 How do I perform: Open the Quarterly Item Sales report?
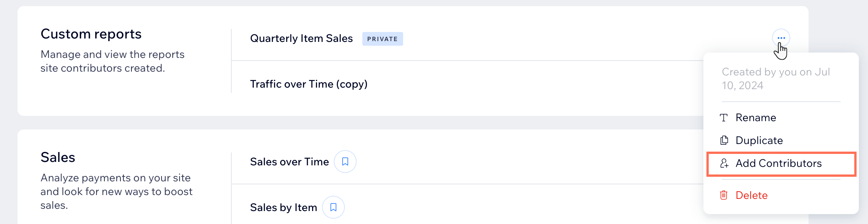click(x=301, y=38)
